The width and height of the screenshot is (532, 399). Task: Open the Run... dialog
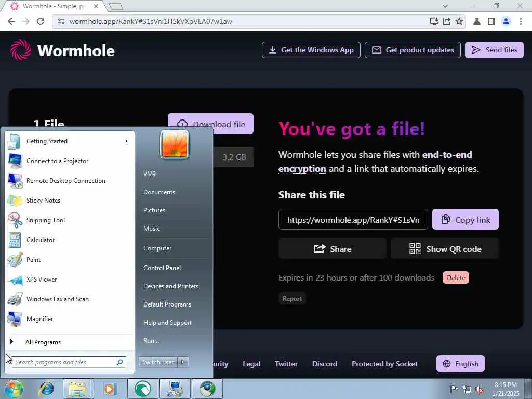tap(151, 341)
